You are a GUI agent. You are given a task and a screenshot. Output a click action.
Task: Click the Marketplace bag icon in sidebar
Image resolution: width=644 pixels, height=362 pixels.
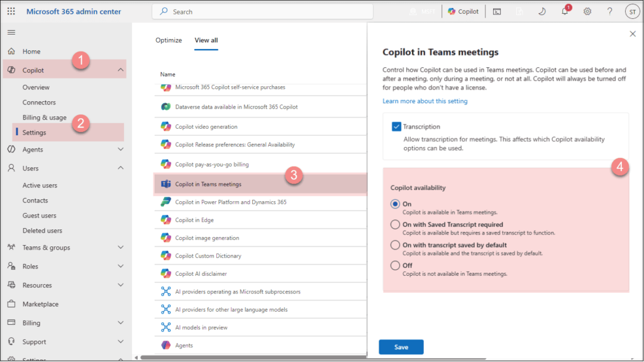(11, 304)
